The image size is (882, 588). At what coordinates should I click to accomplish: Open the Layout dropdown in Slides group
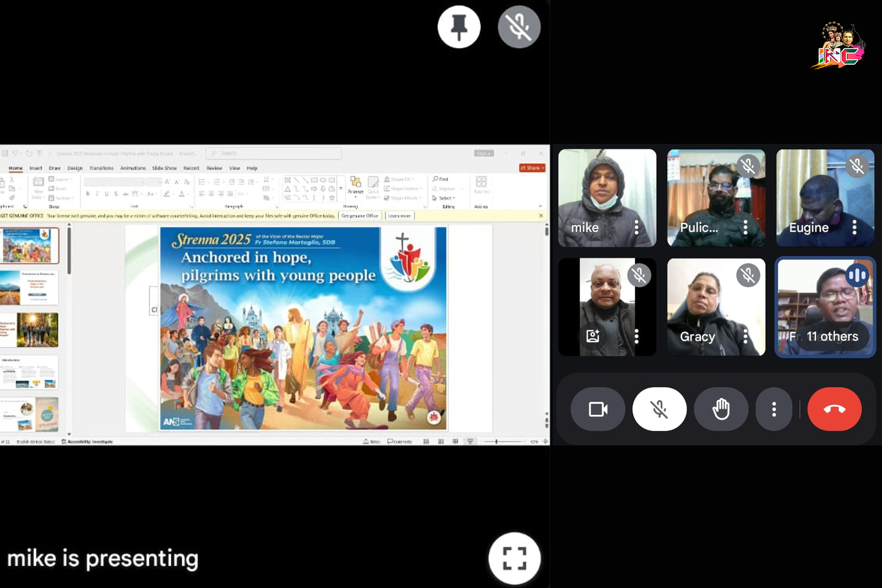click(x=60, y=179)
